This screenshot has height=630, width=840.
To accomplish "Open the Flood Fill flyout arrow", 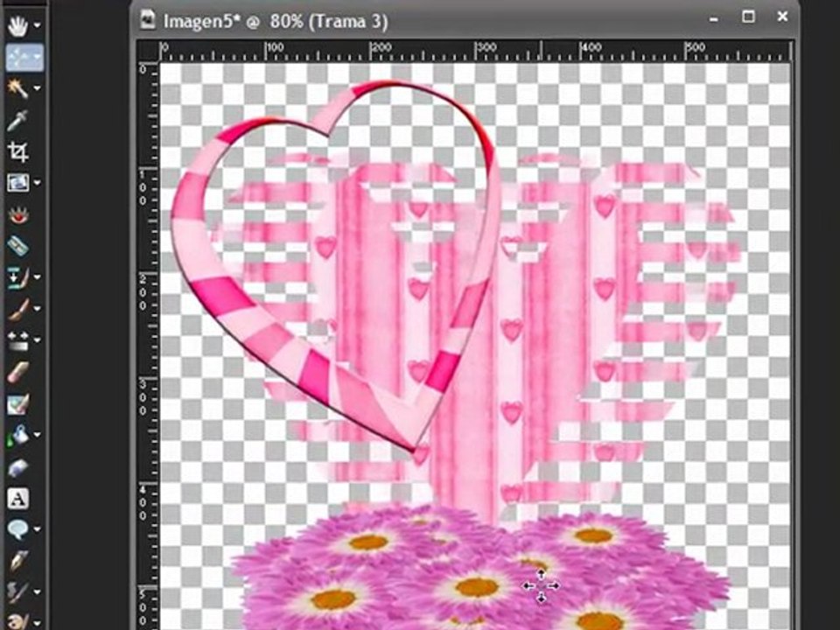I will coord(37,435).
